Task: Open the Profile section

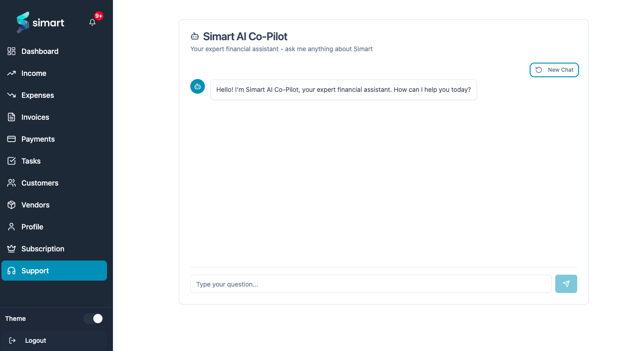Action: pyautogui.click(x=32, y=227)
